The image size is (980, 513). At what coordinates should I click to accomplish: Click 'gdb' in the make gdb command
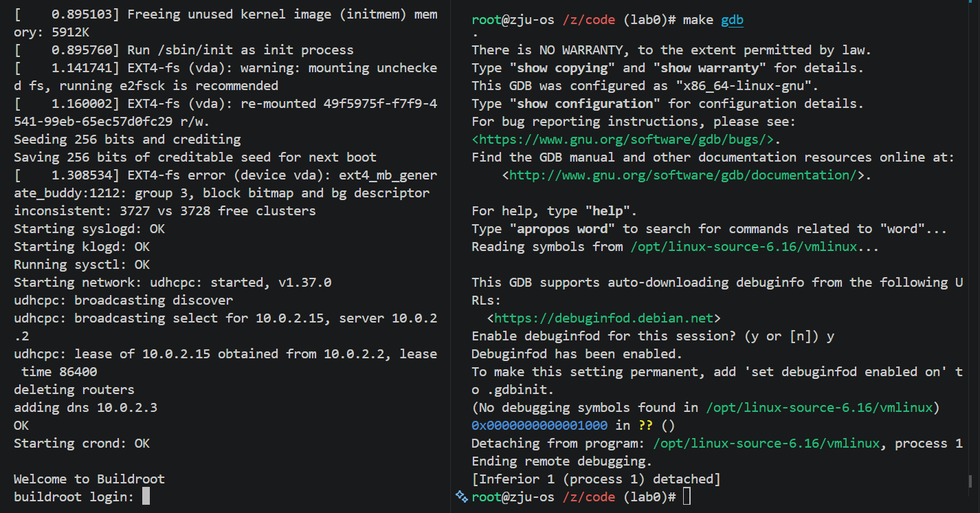coord(732,21)
